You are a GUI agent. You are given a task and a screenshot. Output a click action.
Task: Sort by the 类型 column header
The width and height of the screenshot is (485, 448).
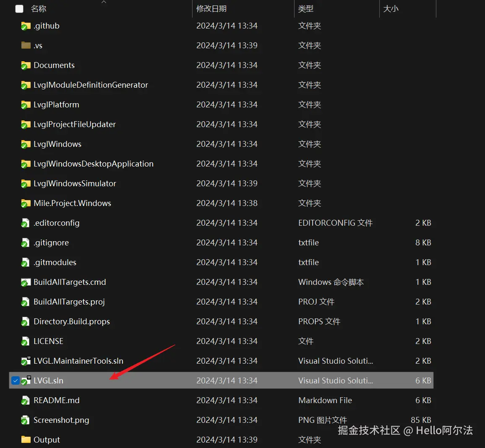(x=305, y=9)
